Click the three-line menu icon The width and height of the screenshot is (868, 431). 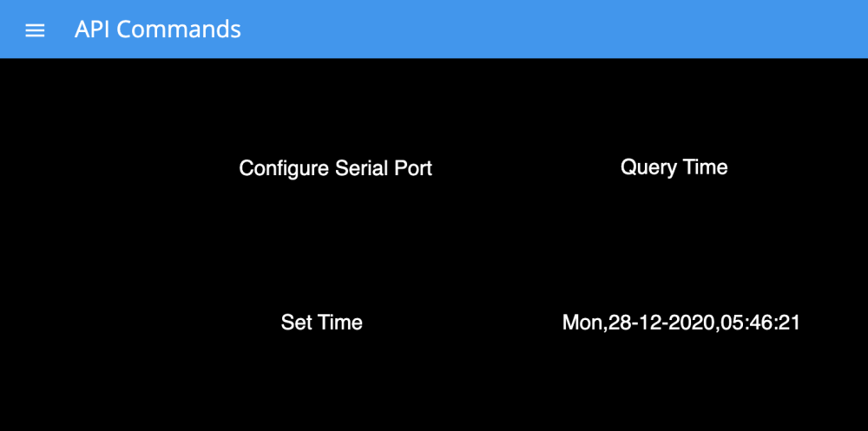click(x=35, y=30)
